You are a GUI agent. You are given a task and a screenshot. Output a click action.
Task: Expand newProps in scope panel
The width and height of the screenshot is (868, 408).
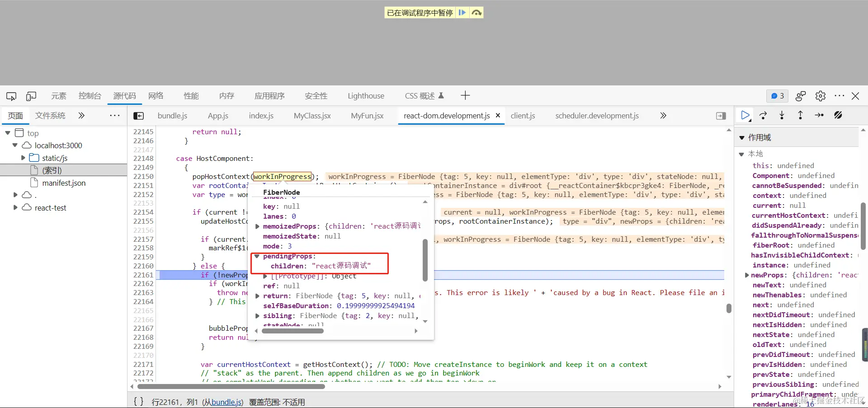click(747, 275)
